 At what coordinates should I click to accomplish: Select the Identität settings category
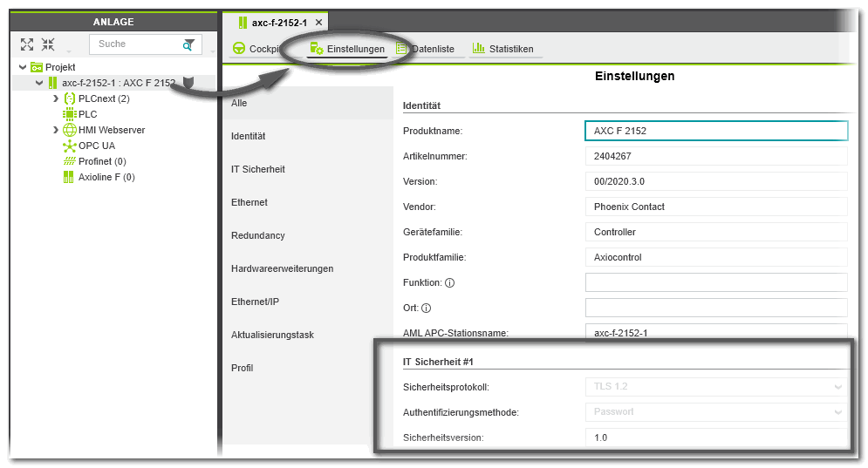click(308, 136)
